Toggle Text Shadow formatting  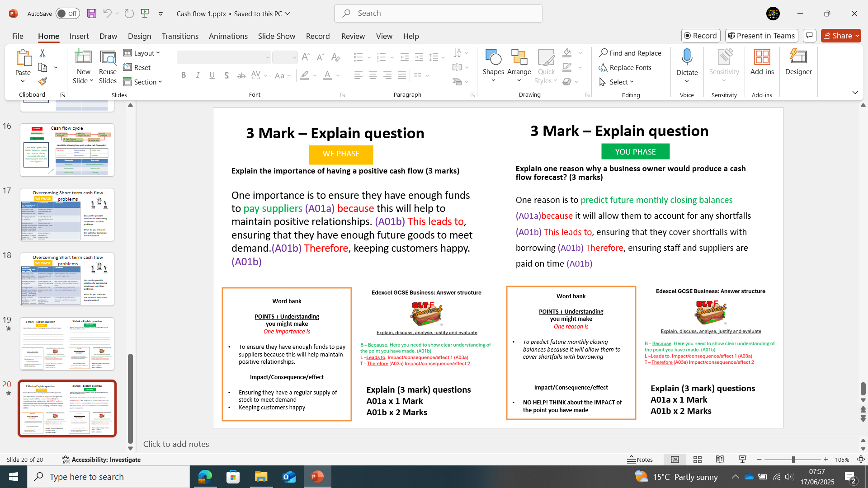click(x=226, y=75)
